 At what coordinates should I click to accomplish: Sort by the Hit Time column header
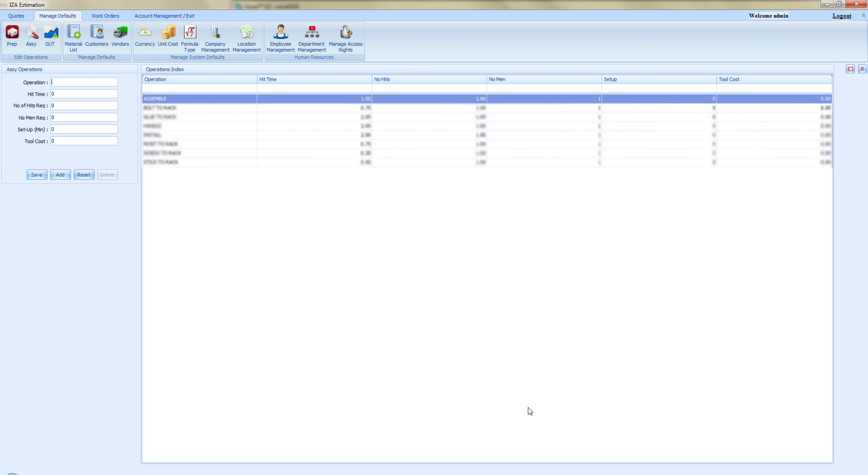[x=314, y=79]
